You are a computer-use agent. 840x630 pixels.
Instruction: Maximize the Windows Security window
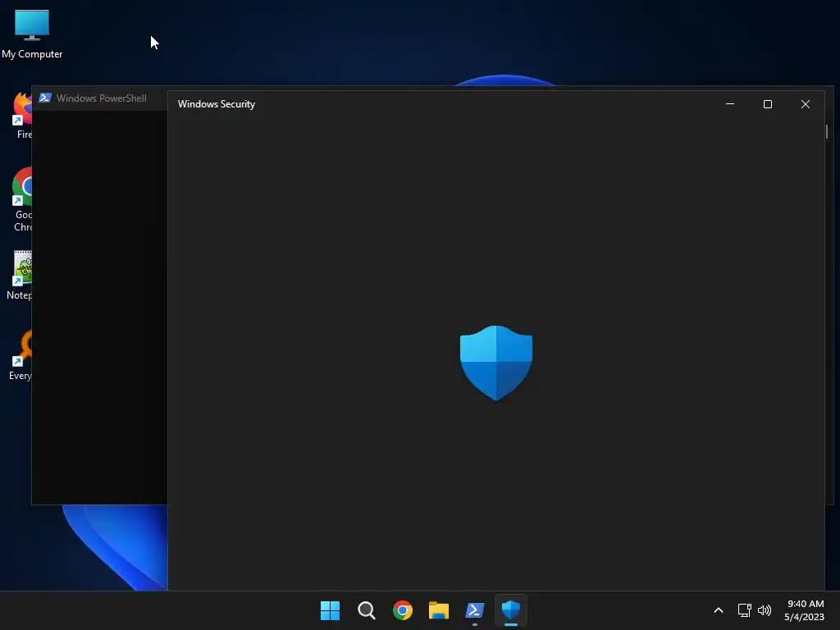pos(768,104)
